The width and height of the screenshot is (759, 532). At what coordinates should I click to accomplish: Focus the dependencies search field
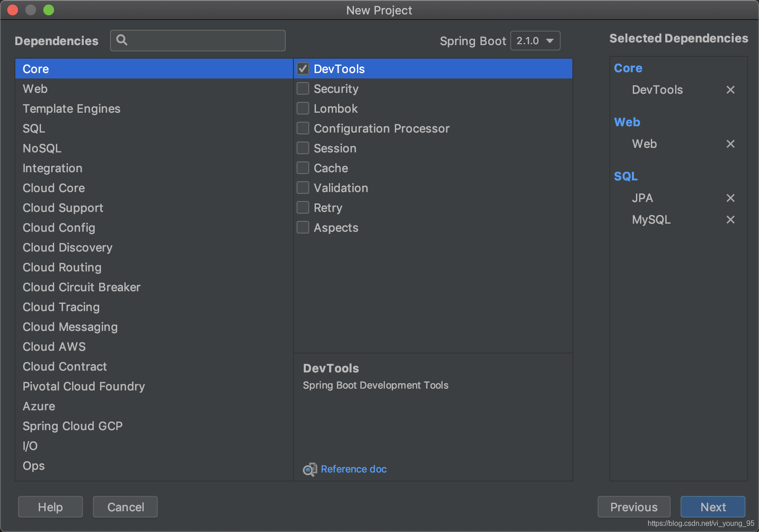point(198,41)
